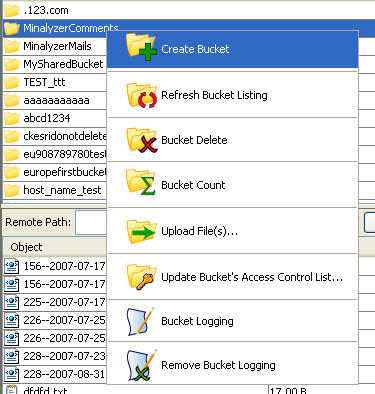Select MySharedBucket in the list

[63, 64]
